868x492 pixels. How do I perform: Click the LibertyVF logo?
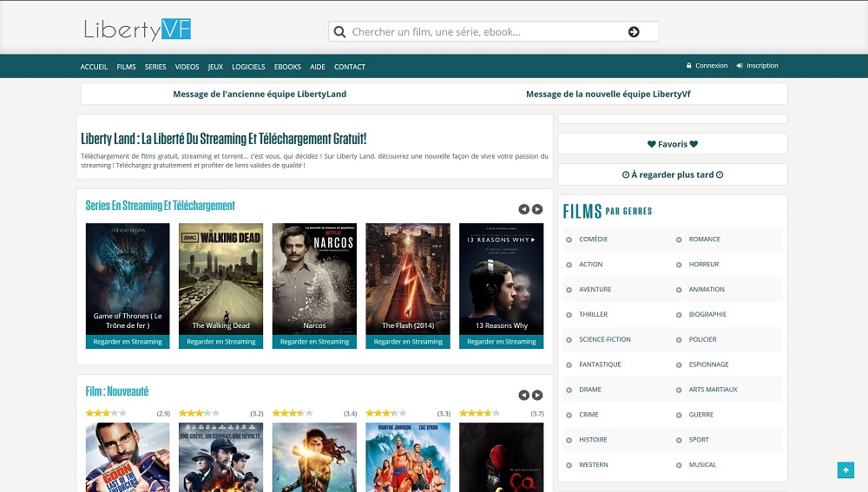137,30
